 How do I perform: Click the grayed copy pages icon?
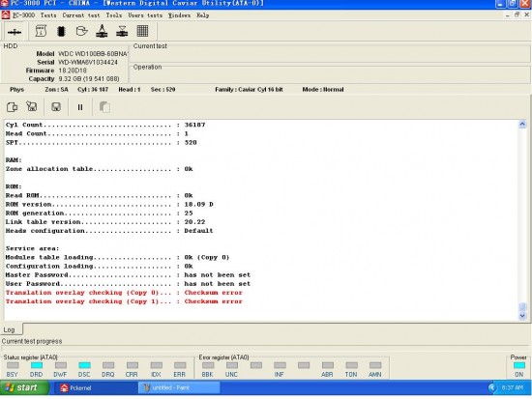coord(104,107)
